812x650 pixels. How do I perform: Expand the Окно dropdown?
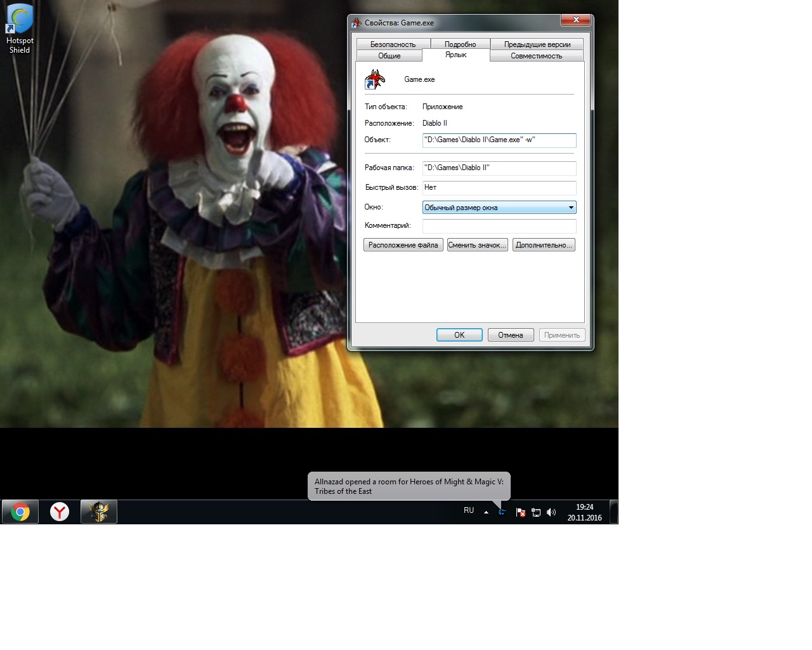pyautogui.click(x=499, y=208)
